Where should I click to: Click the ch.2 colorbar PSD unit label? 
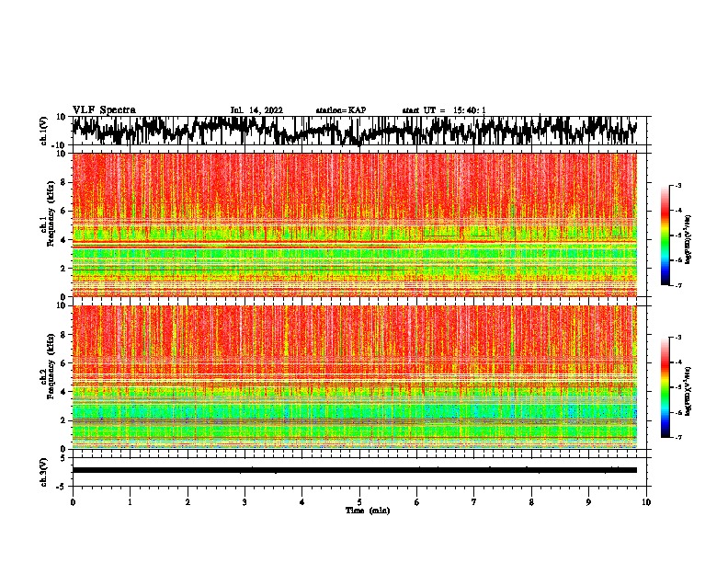(x=688, y=391)
